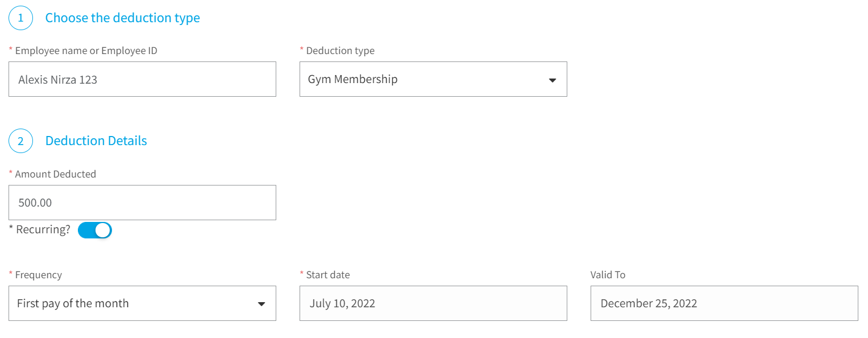868x338 pixels.
Task: Open the Start date field July 10, 2022
Action: point(433,303)
